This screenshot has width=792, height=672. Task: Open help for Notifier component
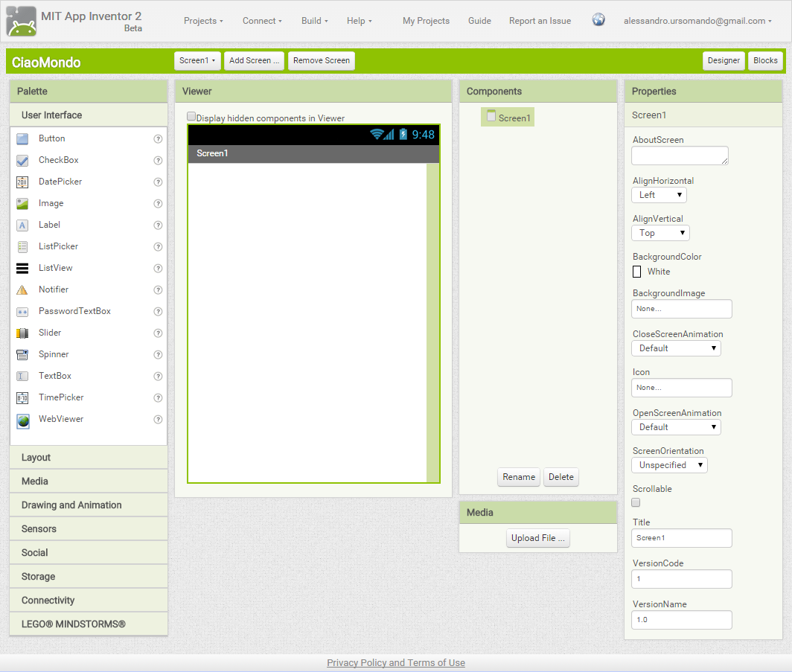coord(158,289)
